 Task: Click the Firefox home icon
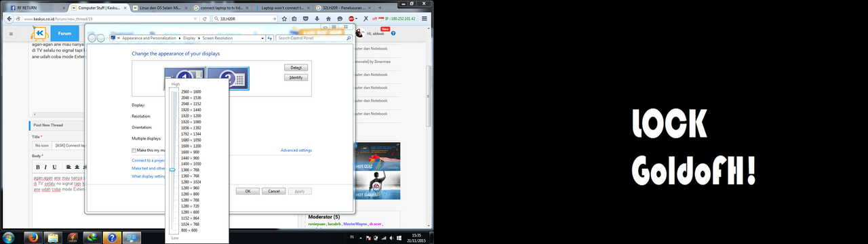[x=328, y=18]
